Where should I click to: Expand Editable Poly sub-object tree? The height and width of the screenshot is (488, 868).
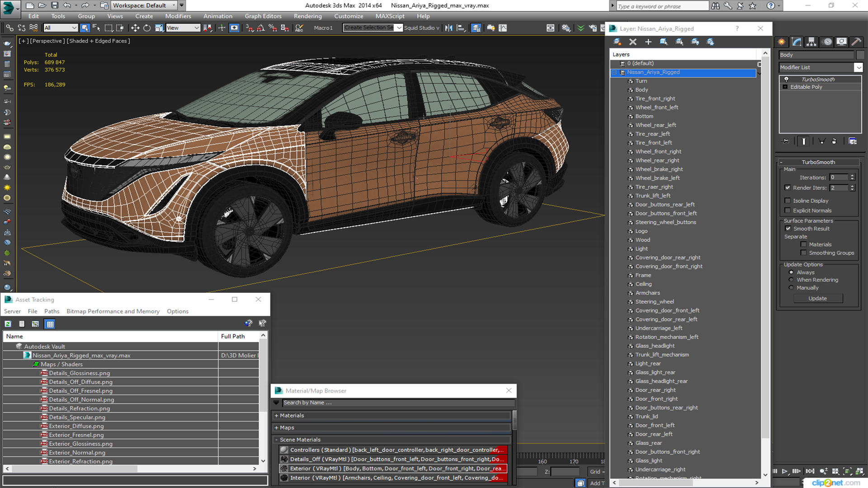[785, 87]
